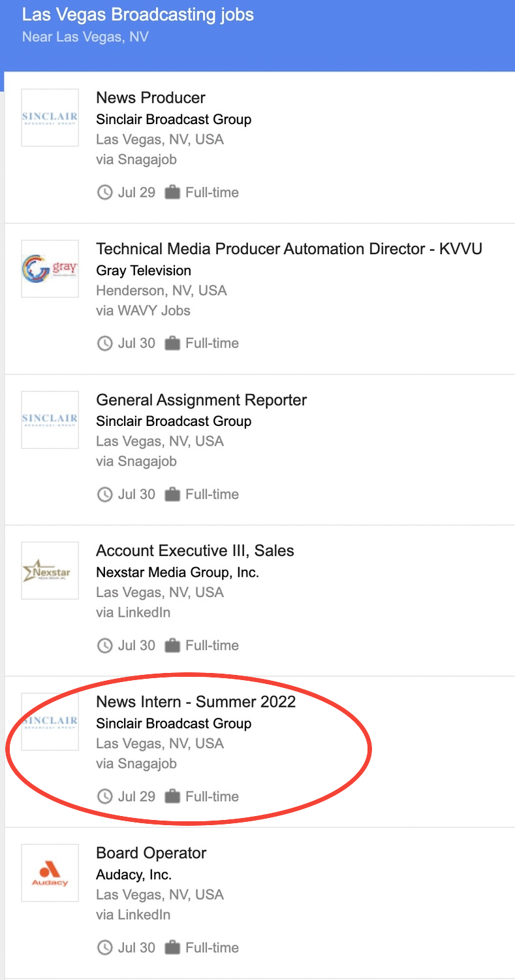
Task: Click Sinclair logo beside General Assignment Reporter
Action: (x=50, y=419)
